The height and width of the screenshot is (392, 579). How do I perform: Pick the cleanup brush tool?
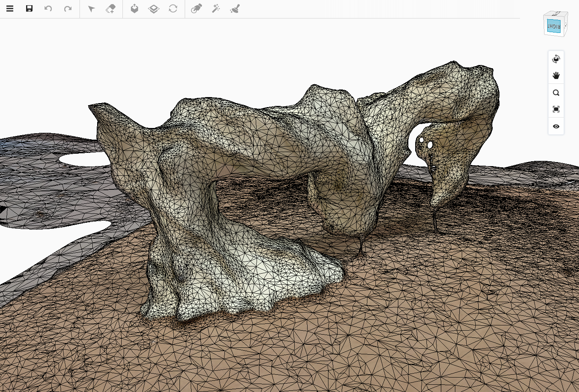[x=235, y=9]
